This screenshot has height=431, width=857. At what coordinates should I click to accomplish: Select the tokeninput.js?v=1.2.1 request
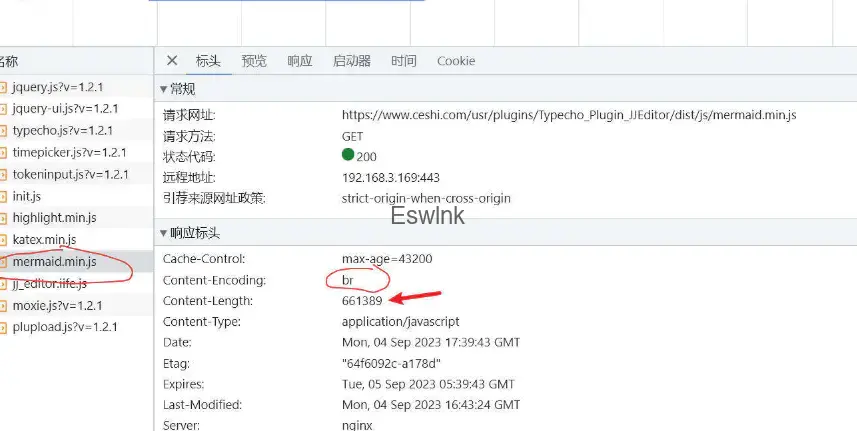pyautogui.click(x=70, y=174)
